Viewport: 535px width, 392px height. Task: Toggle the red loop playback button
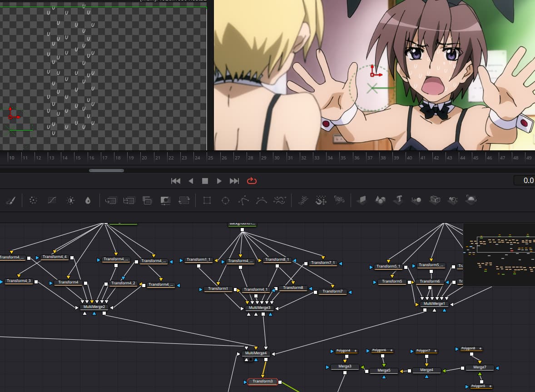pos(252,181)
